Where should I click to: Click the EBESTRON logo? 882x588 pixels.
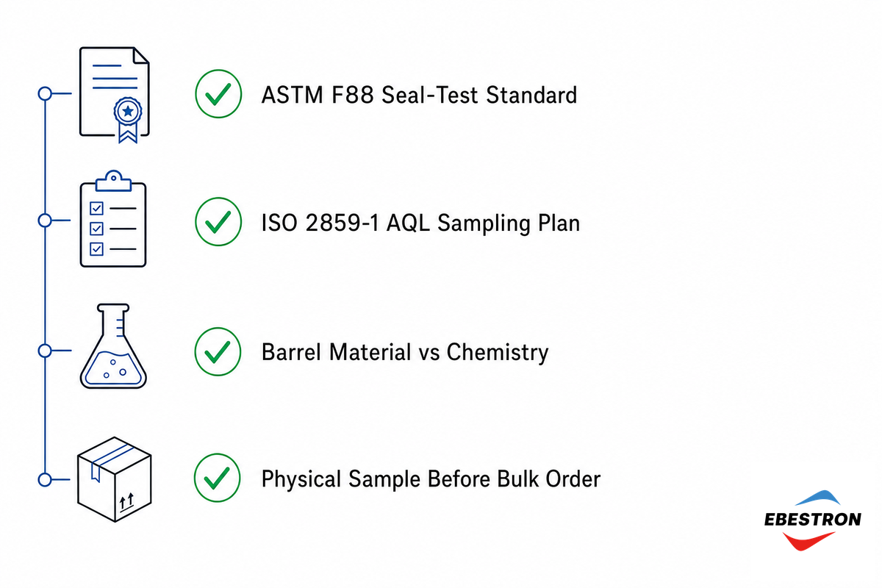tap(812, 520)
